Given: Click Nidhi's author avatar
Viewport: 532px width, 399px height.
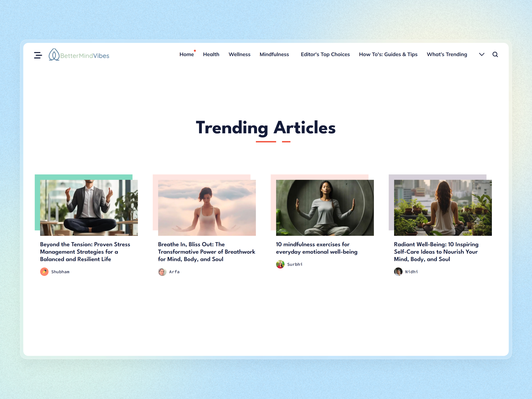Looking at the screenshot, I should click(x=398, y=272).
